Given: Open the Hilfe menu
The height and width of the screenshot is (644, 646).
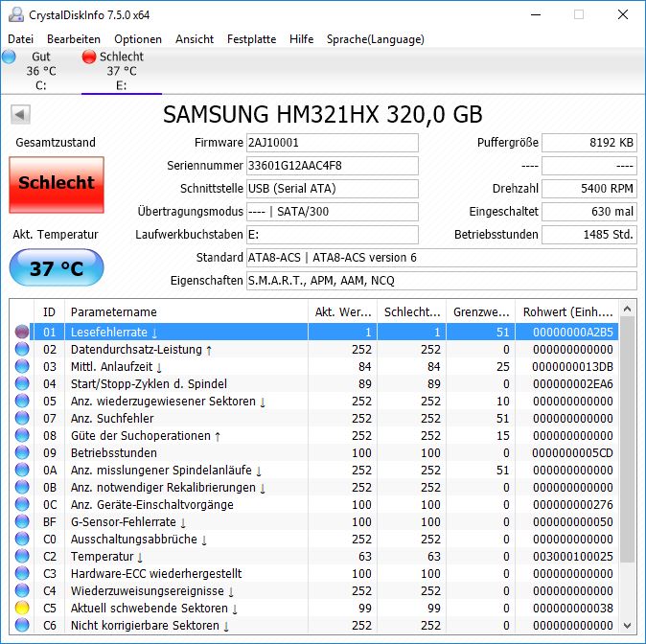Looking at the screenshot, I should (302, 39).
